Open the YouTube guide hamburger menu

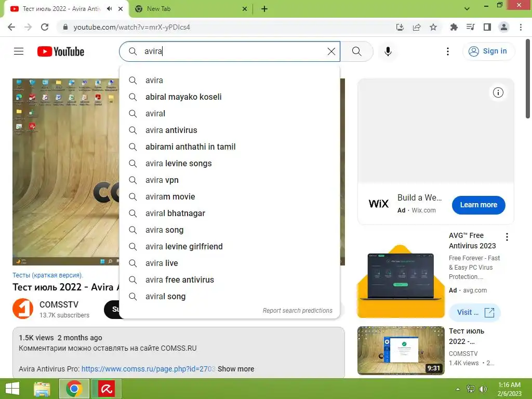[19, 51]
